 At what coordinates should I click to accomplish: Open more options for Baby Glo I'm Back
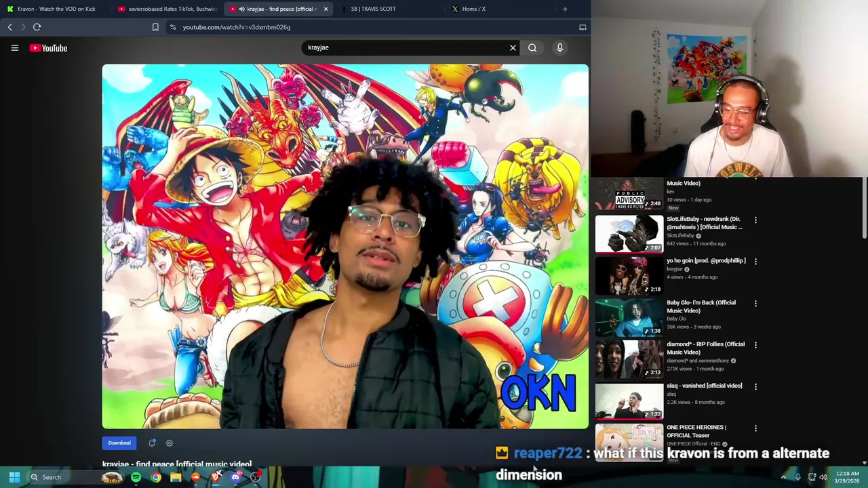point(755,303)
